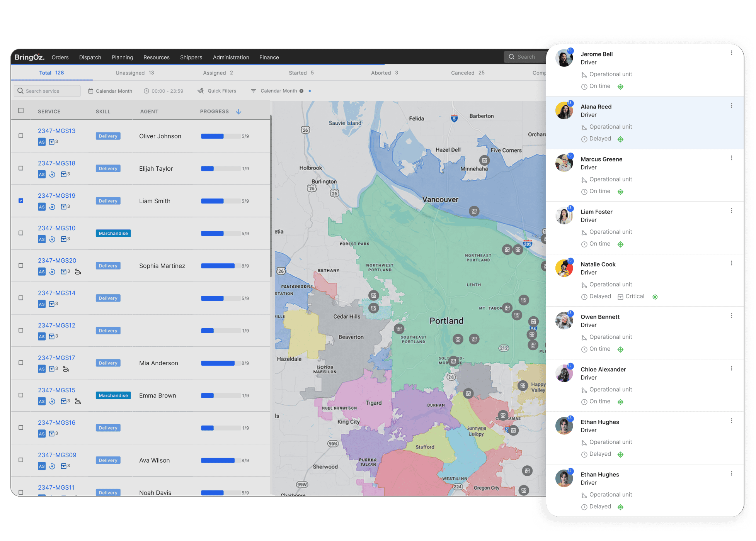Open the 00:00 - 23:59 time range selector
Screen dimensions: 756x541
[163, 91]
